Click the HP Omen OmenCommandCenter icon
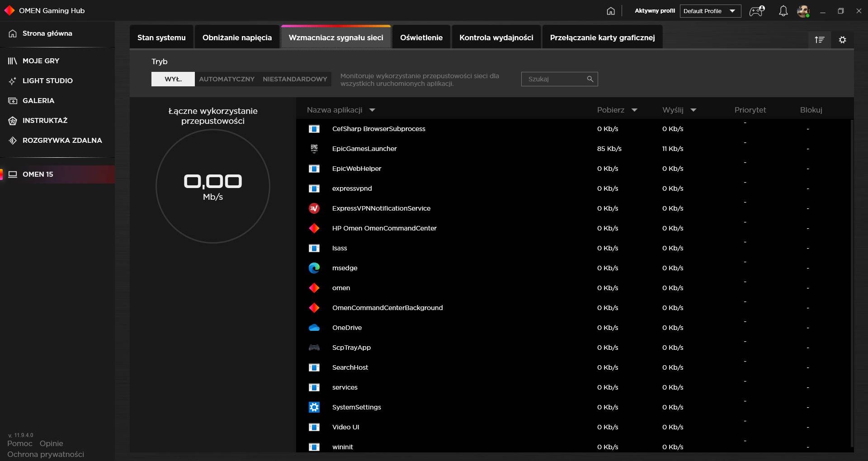Image resolution: width=868 pixels, height=461 pixels. coord(314,228)
